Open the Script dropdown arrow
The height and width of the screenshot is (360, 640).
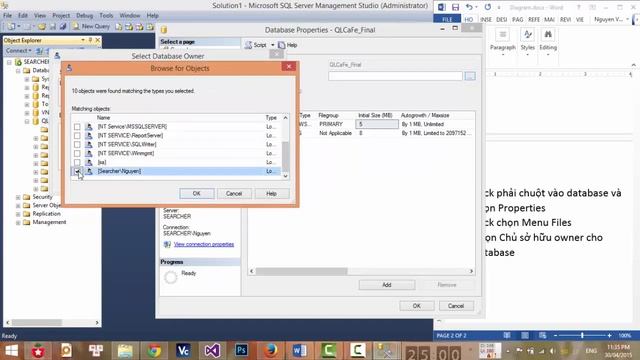pyautogui.click(x=273, y=45)
